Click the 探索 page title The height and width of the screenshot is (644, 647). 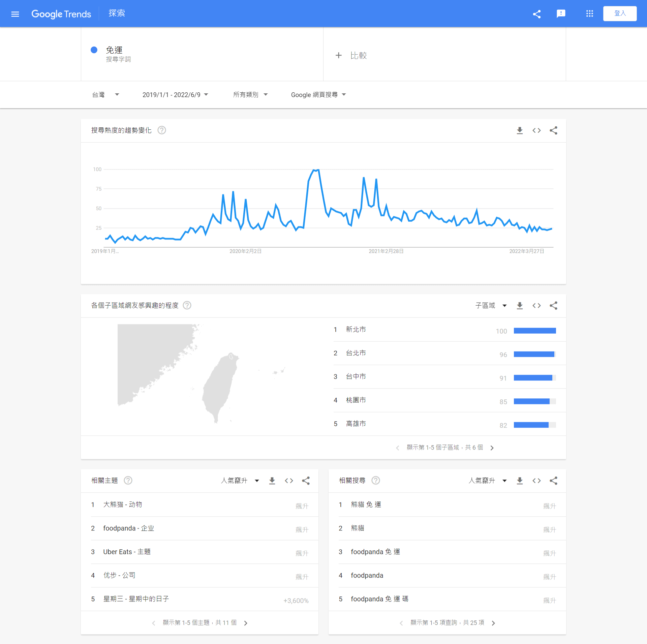[117, 13]
